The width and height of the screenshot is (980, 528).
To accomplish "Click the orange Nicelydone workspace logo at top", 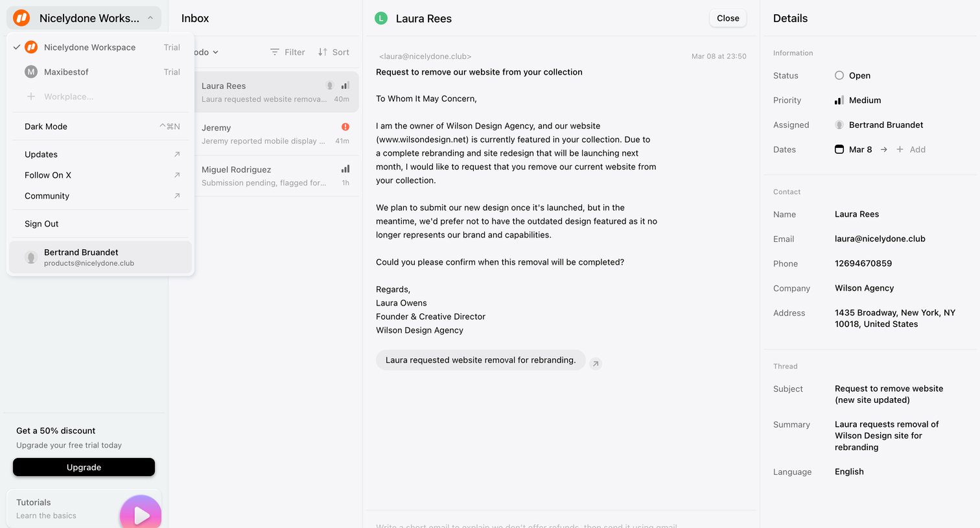I will (x=21, y=18).
